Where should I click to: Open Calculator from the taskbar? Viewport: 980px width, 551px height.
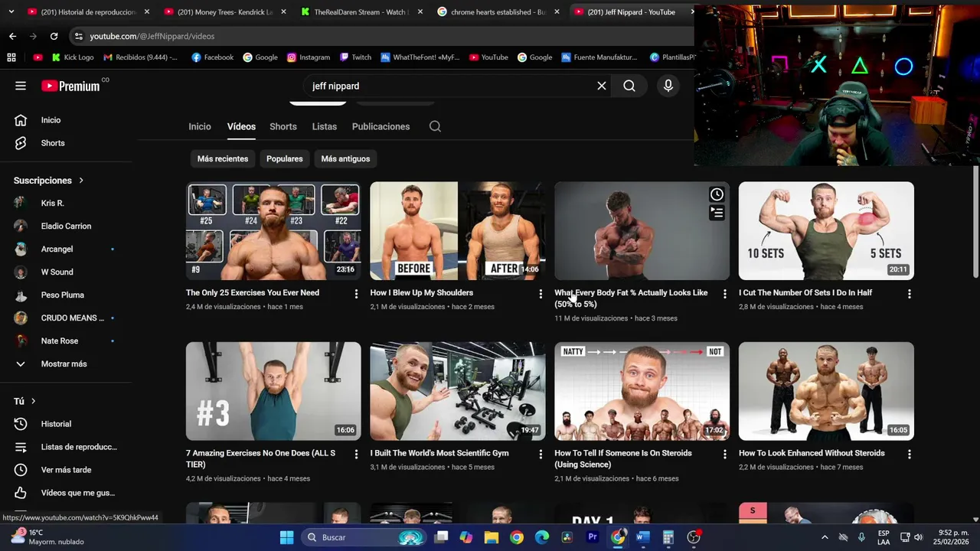click(668, 537)
